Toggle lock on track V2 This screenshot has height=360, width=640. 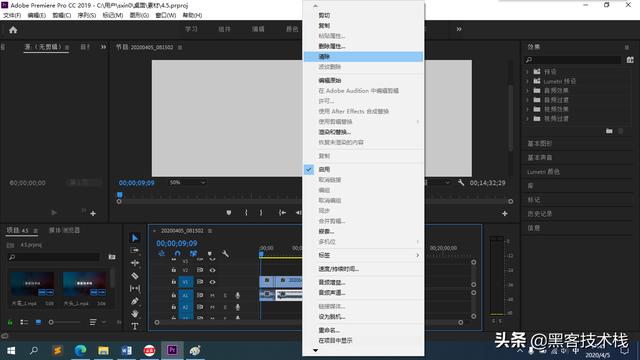pos(173,270)
